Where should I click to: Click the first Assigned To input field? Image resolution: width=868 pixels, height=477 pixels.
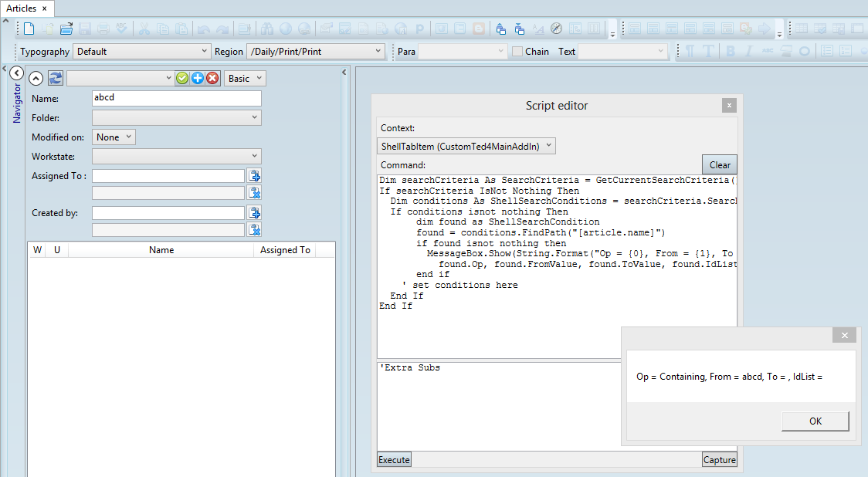pyautogui.click(x=168, y=176)
